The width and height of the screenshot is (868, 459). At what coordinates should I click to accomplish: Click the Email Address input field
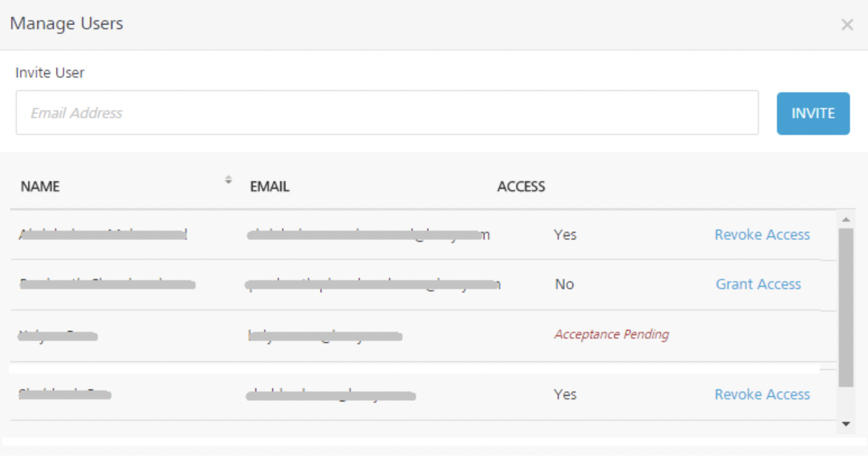coord(387,113)
